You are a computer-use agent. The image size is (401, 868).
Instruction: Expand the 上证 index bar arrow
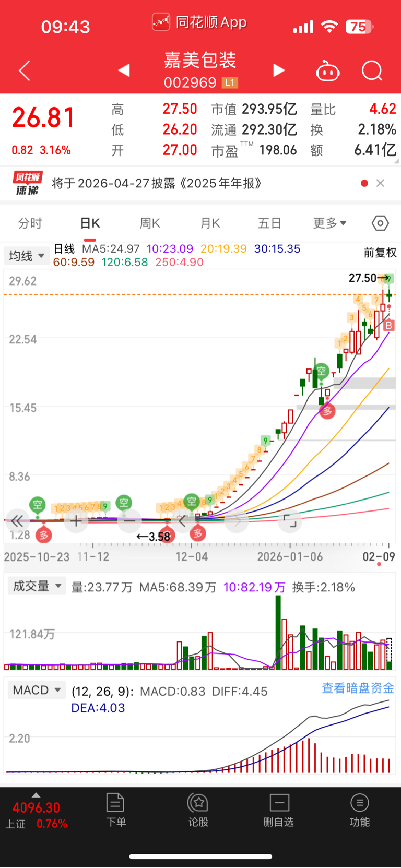36,795
